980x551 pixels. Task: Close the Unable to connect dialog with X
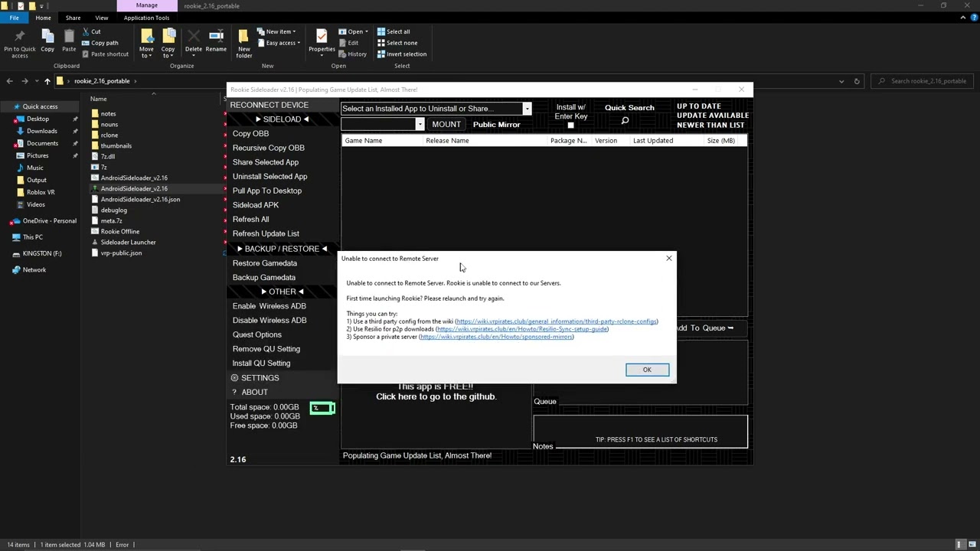tap(668, 259)
